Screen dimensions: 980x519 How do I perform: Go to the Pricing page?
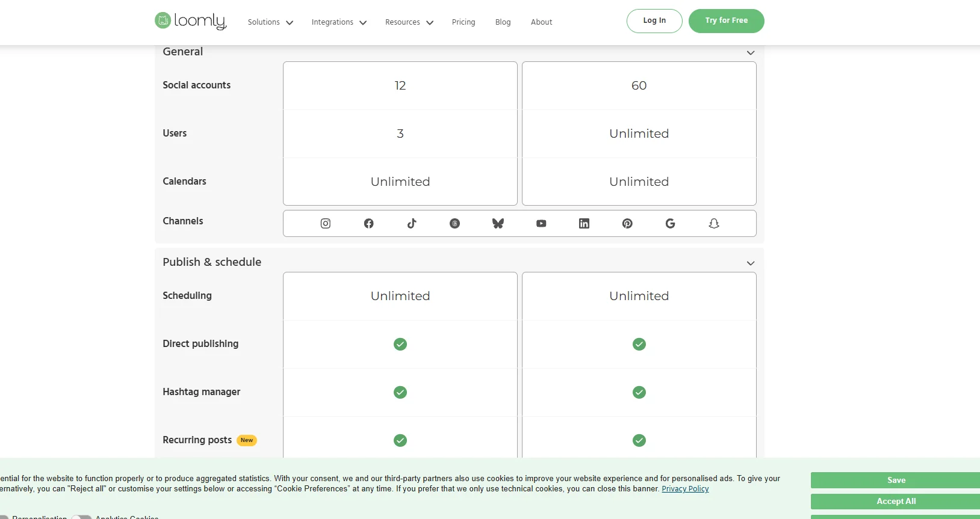click(x=464, y=22)
